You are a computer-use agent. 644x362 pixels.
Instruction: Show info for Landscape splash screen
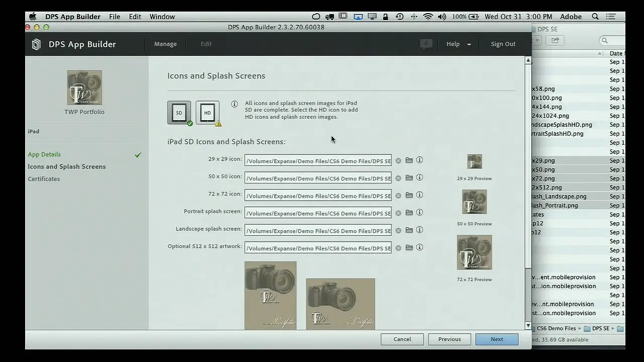click(420, 230)
